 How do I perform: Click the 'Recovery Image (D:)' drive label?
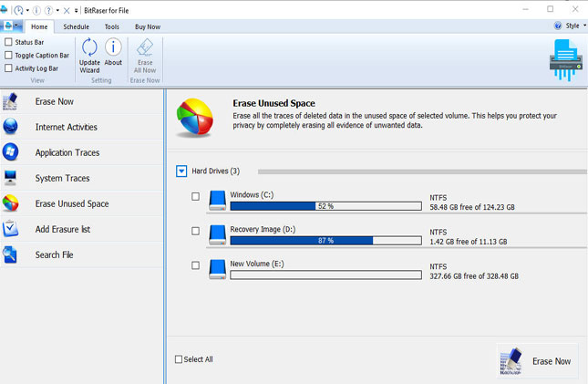[263, 229]
